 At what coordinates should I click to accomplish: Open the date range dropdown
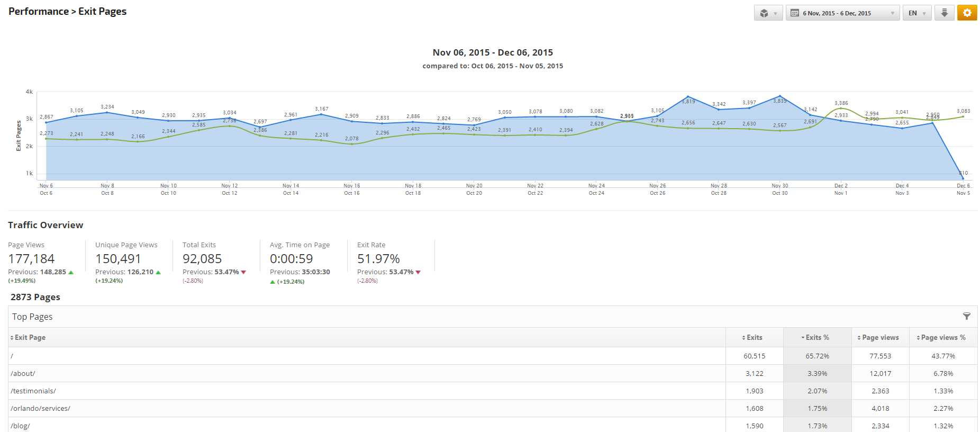[x=842, y=13]
